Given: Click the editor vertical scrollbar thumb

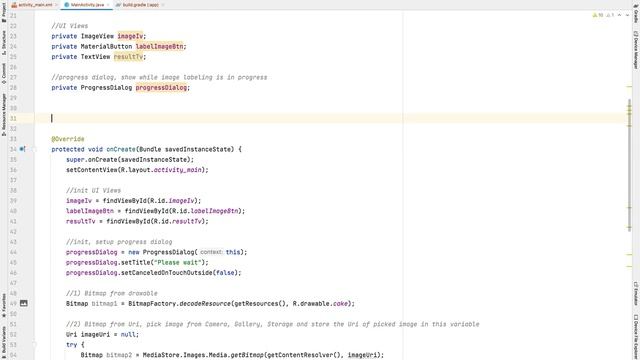Looking at the screenshot, I should [629, 166].
